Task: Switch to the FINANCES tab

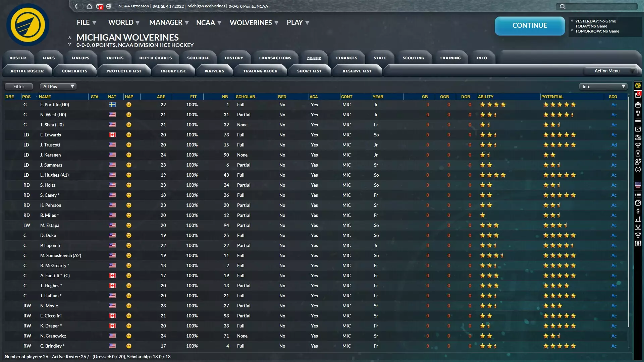Action: pos(347,58)
